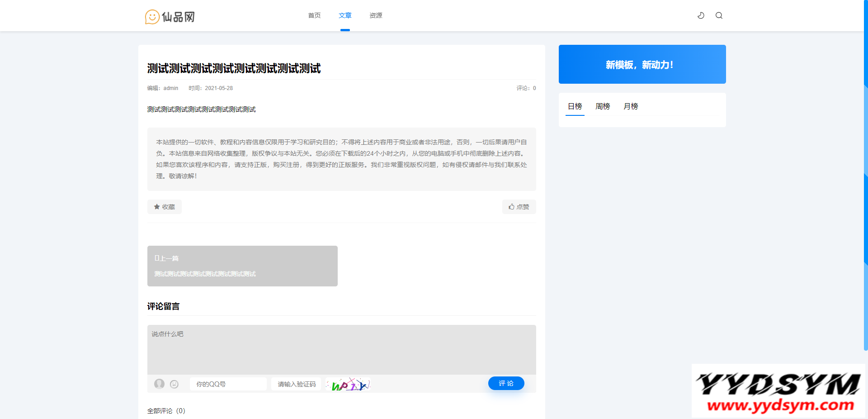Click the 请输入验证码 captcha input field
The height and width of the screenshot is (419, 868).
pos(296,384)
